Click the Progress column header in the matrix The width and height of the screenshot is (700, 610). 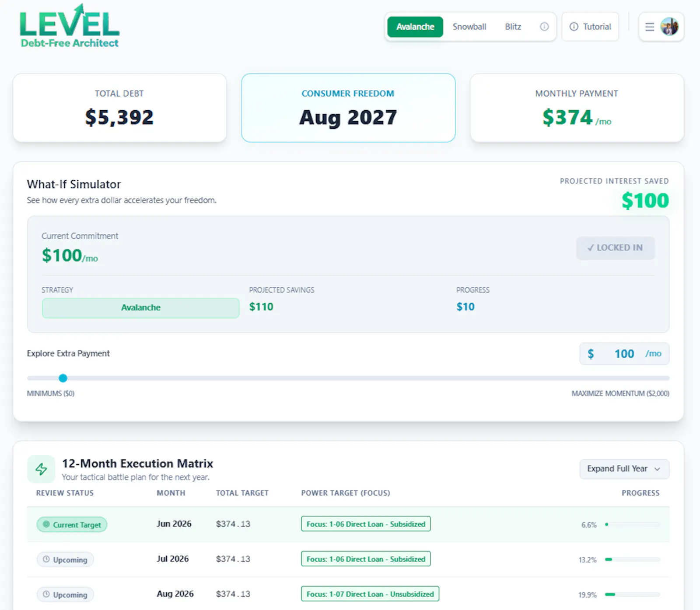tap(640, 493)
